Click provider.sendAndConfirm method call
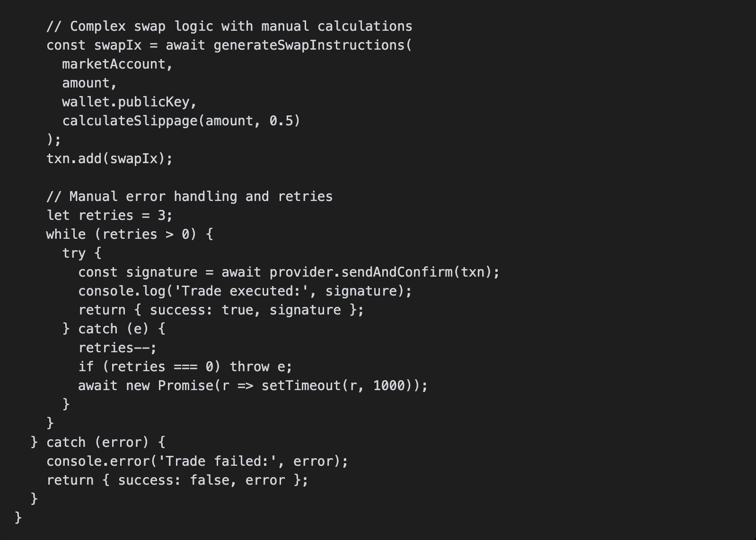The image size is (756, 540). coord(361,272)
